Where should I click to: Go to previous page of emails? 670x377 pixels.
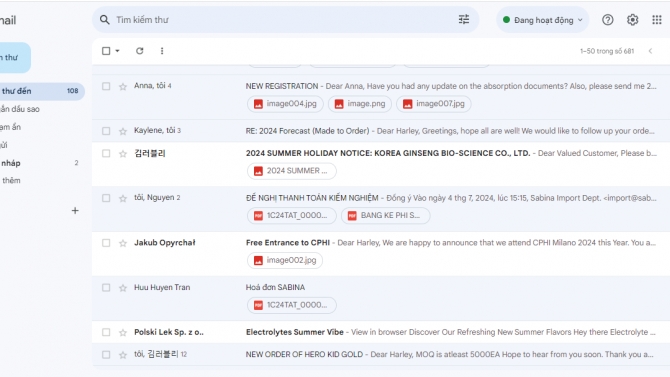(x=650, y=51)
